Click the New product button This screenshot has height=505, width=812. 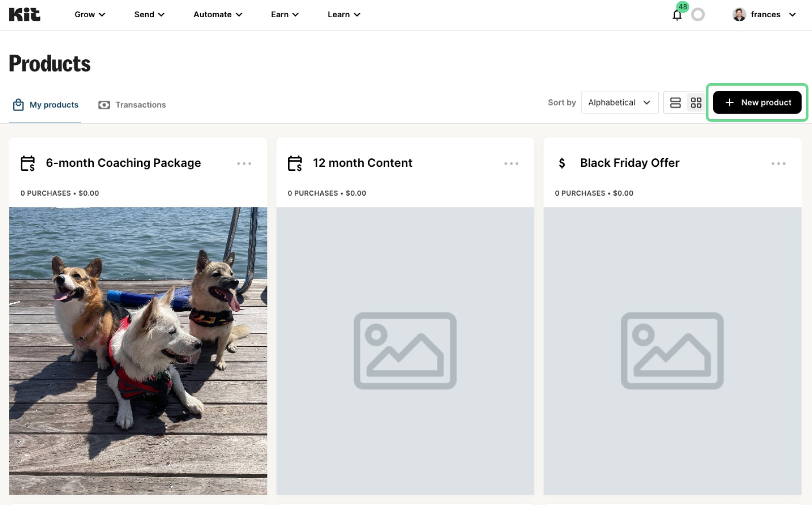coord(757,102)
